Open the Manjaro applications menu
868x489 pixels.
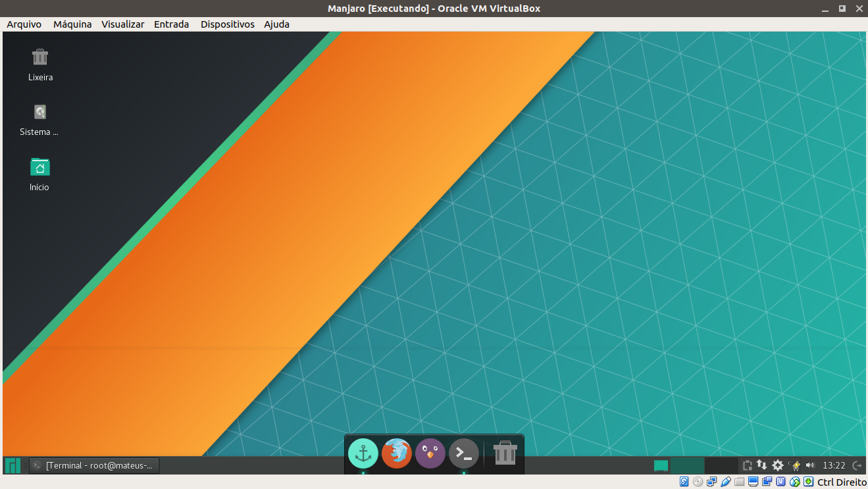(x=13, y=465)
